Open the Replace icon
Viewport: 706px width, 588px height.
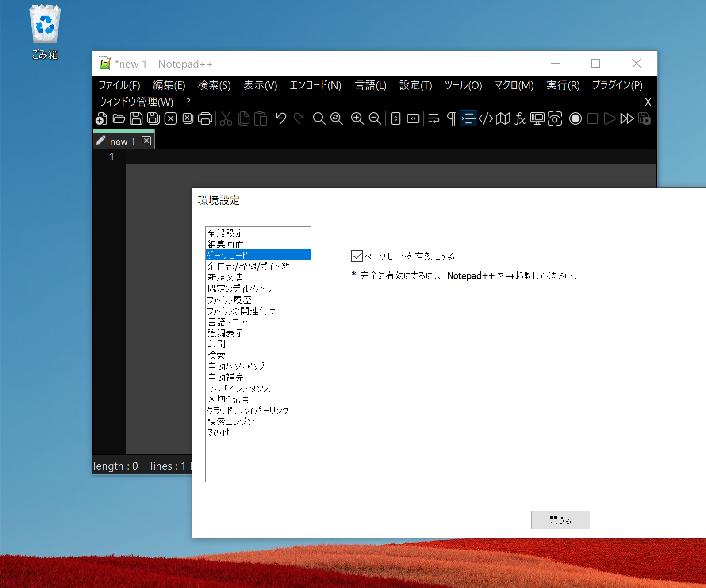point(337,118)
